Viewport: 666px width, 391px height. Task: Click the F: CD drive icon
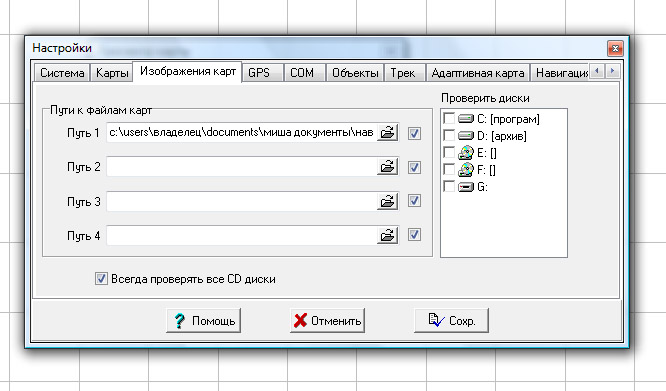point(466,170)
